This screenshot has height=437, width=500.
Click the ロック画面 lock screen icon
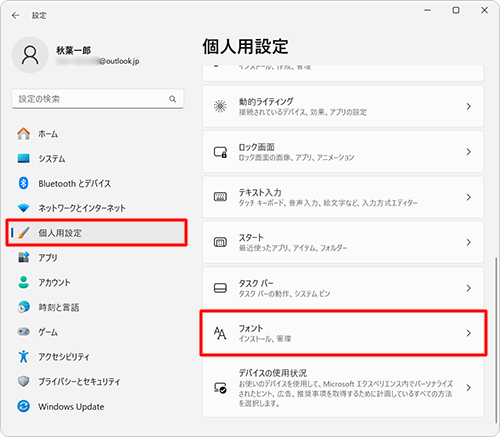[x=220, y=152]
